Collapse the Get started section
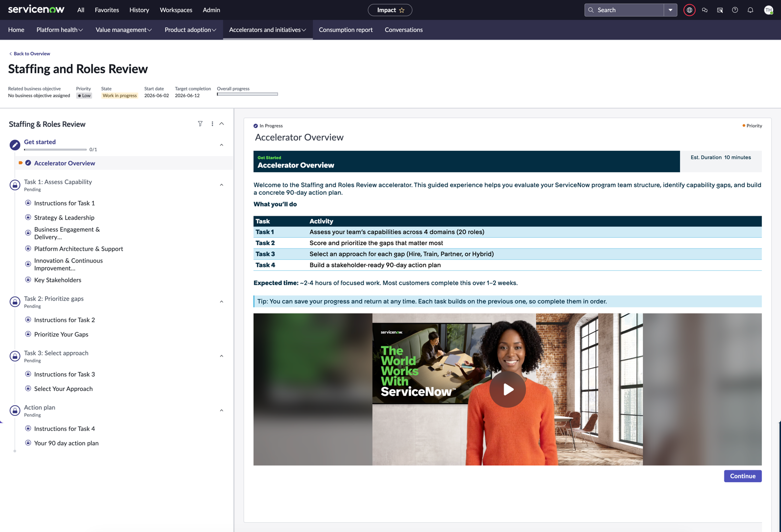Screen dimensions: 781x532 (x=222, y=145)
